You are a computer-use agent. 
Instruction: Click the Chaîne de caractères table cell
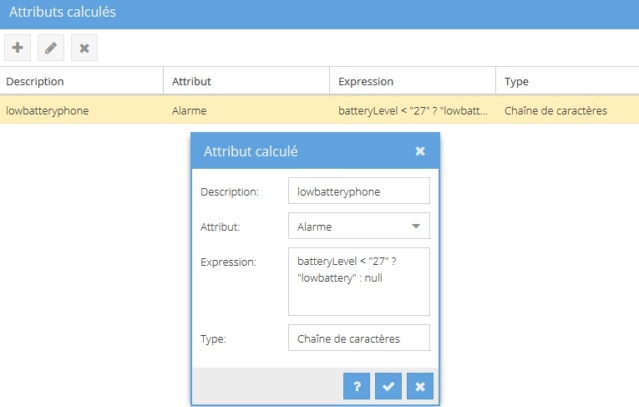(x=567, y=110)
